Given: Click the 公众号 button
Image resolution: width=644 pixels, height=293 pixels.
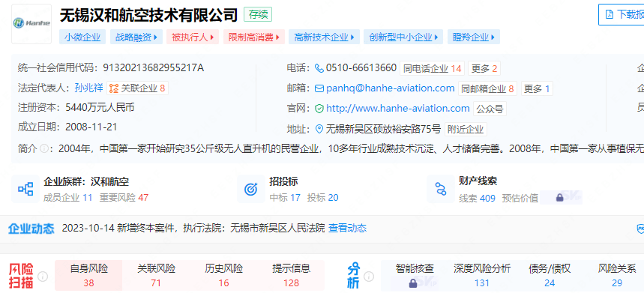Looking at the screenshot, I should 490,109.
